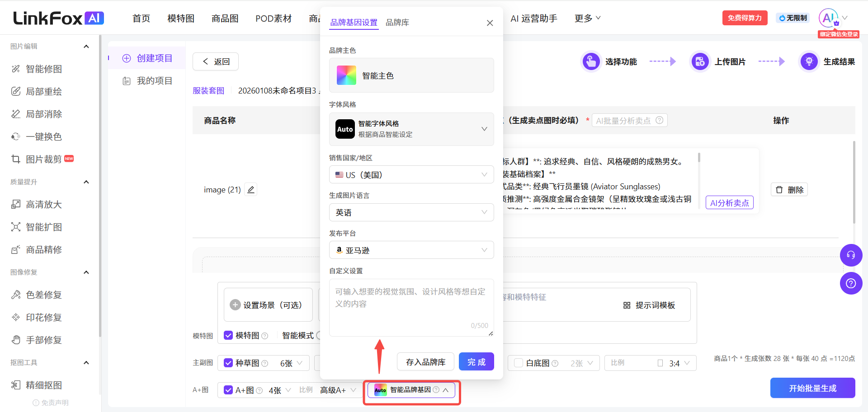Pick the 智能主色 brand color swatch

346,75
